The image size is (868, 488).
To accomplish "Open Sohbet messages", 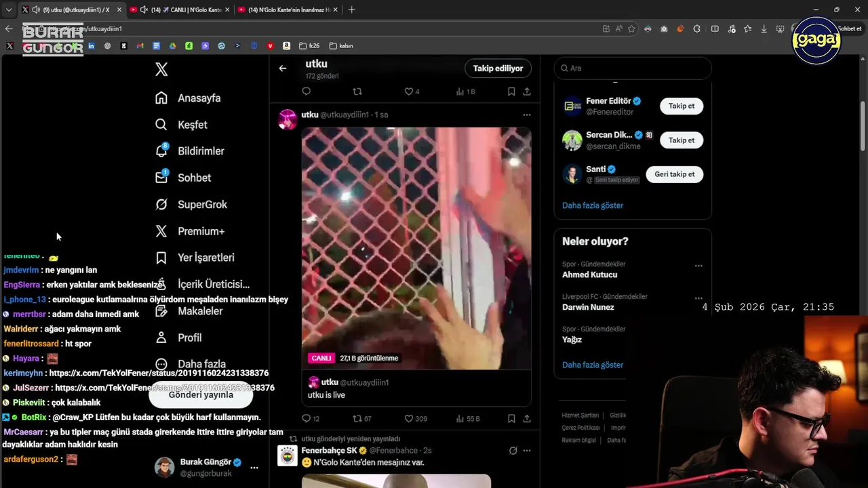I will coord(183,178).
